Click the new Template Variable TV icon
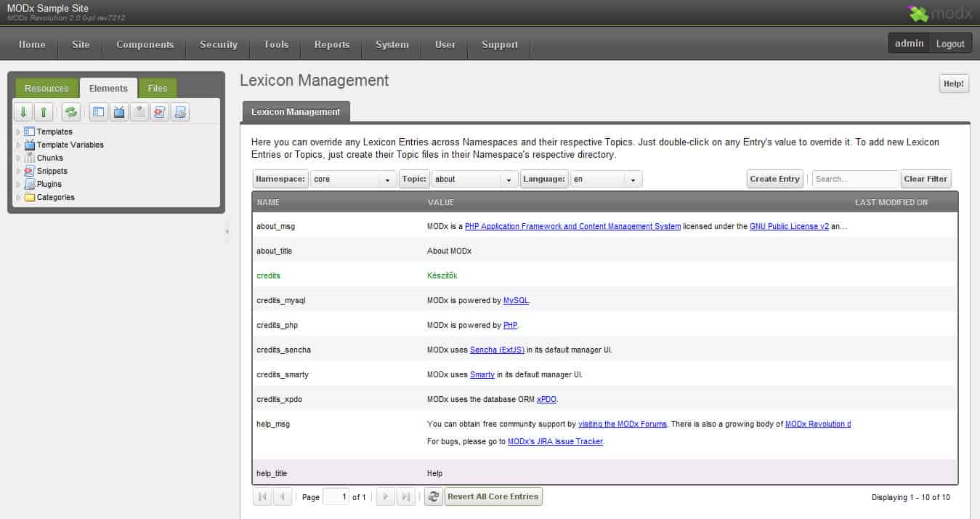 pos(119,112)
